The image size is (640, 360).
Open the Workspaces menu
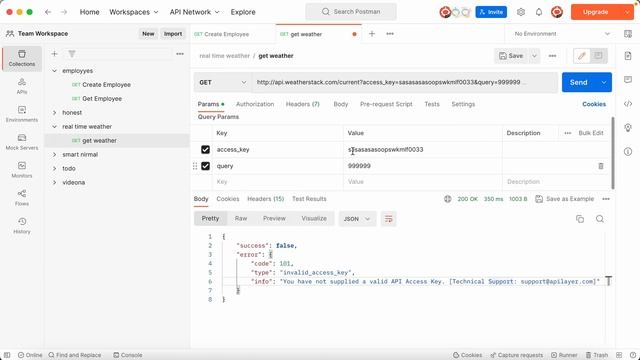133,12
